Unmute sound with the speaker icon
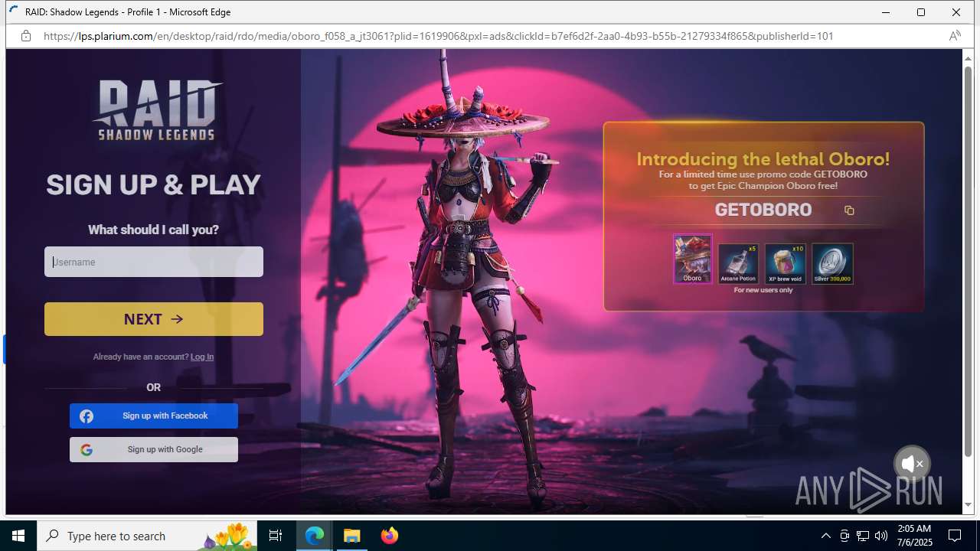The height and width of the screenshot is (551, 980). (912, 464)
